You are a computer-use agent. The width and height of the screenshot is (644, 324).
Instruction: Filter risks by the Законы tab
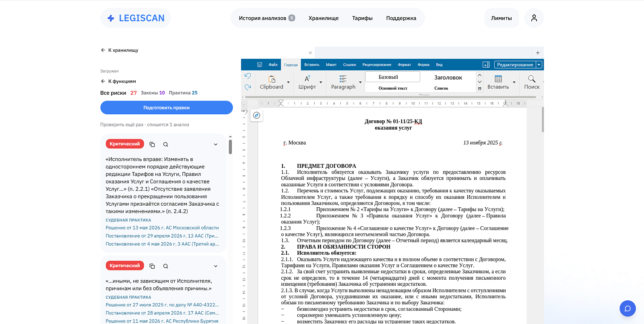coord(153,93)
